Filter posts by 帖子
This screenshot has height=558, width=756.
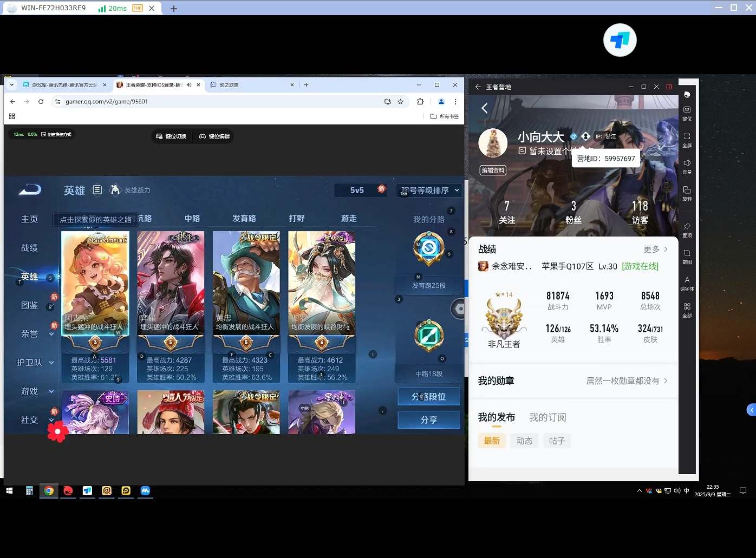[x=557, y=441]
